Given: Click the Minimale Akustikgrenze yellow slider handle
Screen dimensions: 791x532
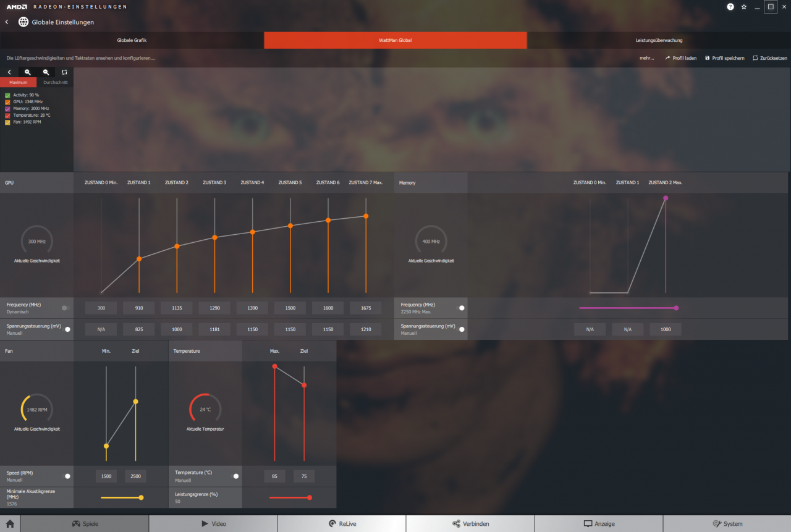Looking at the screenshot, I should click(x=142, y=497).
